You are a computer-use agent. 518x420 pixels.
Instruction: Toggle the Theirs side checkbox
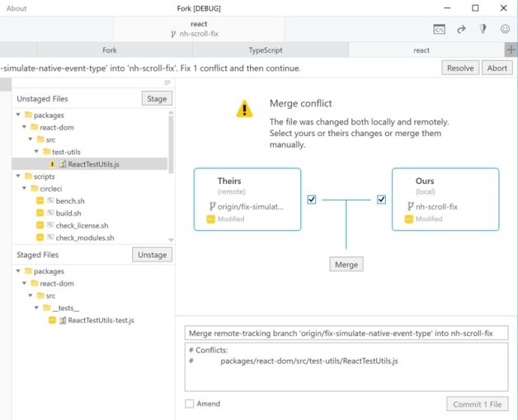[311, 199]
